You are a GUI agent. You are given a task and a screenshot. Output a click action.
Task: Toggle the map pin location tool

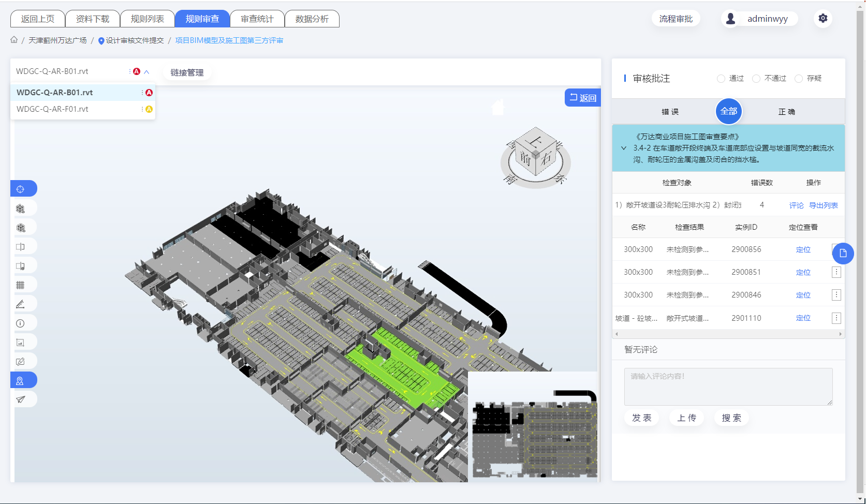coord(20,380)
